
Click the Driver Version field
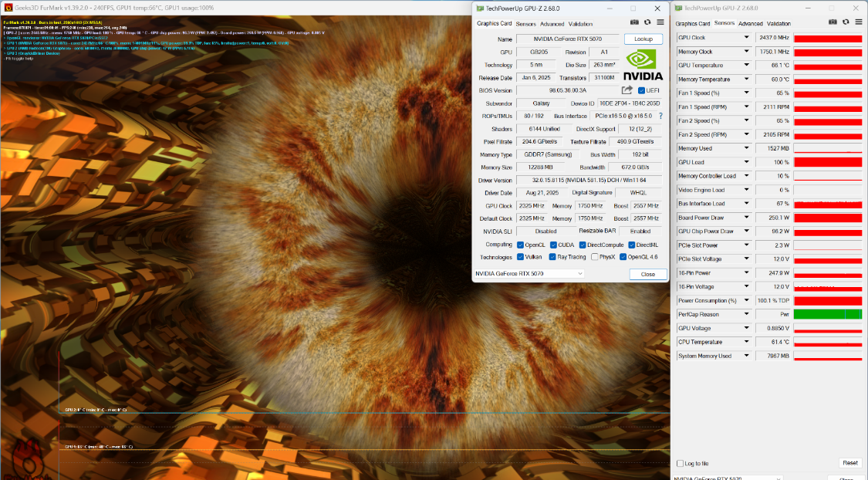pyautogui.click(x=589, y=180)
